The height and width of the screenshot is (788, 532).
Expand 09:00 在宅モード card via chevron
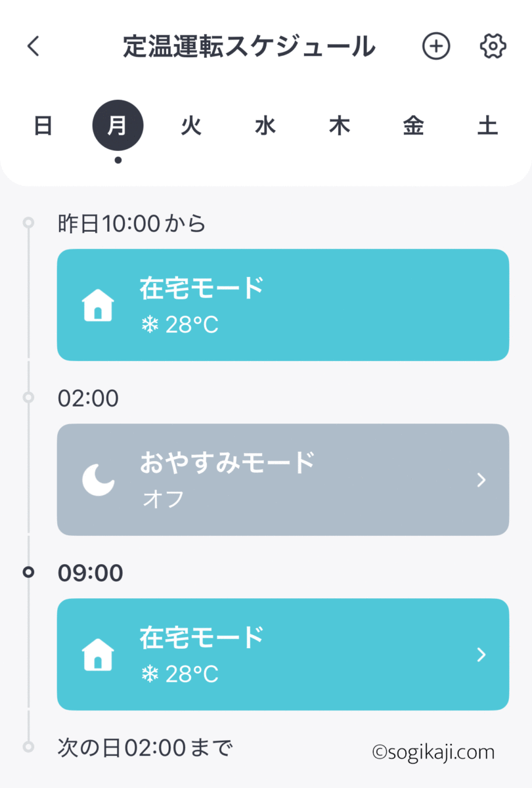481,655
